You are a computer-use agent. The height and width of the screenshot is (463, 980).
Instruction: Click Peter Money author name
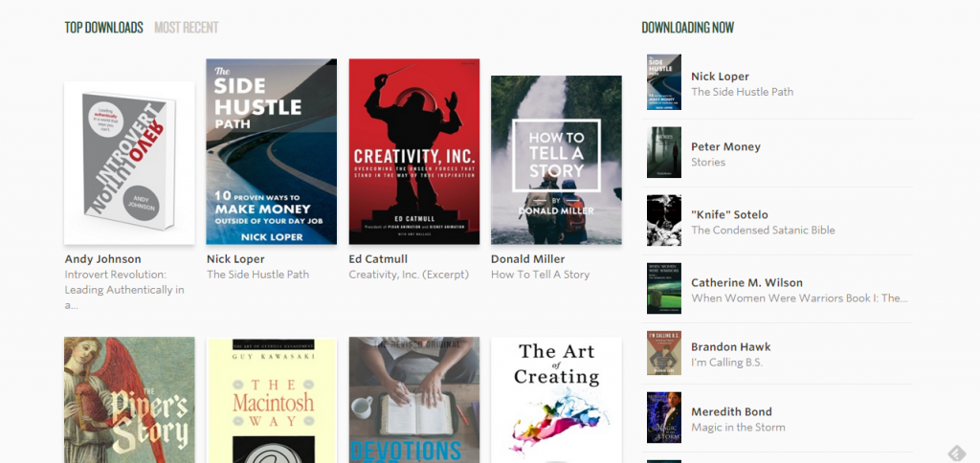[725, 146]
